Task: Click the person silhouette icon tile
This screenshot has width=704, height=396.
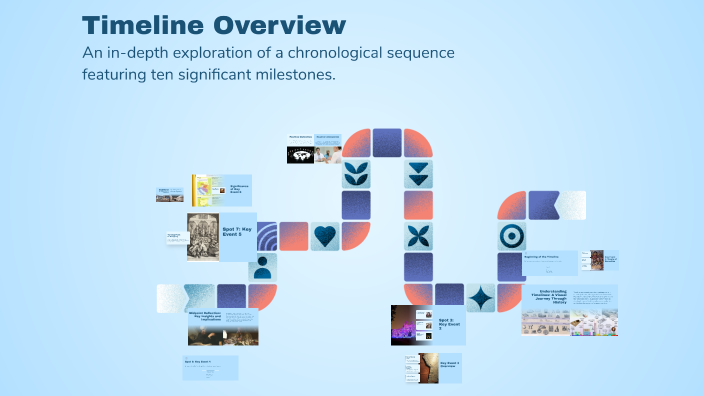Action: (263, 268)
